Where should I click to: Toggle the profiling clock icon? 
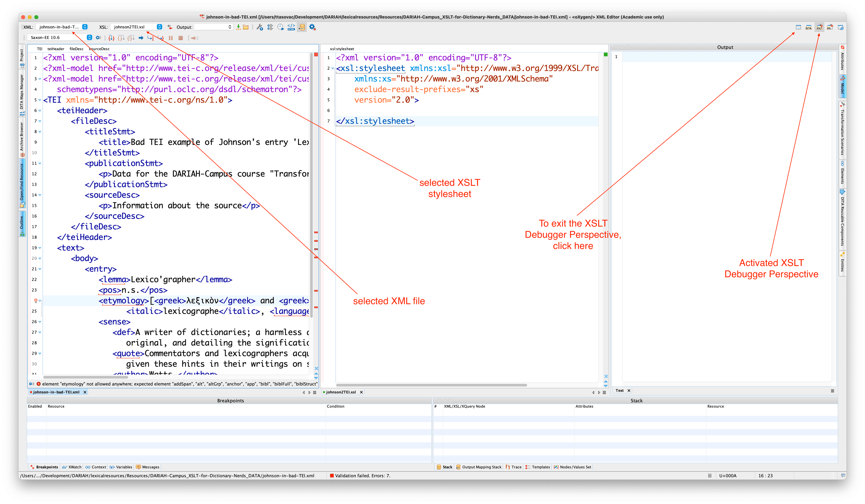click(280, 27)
